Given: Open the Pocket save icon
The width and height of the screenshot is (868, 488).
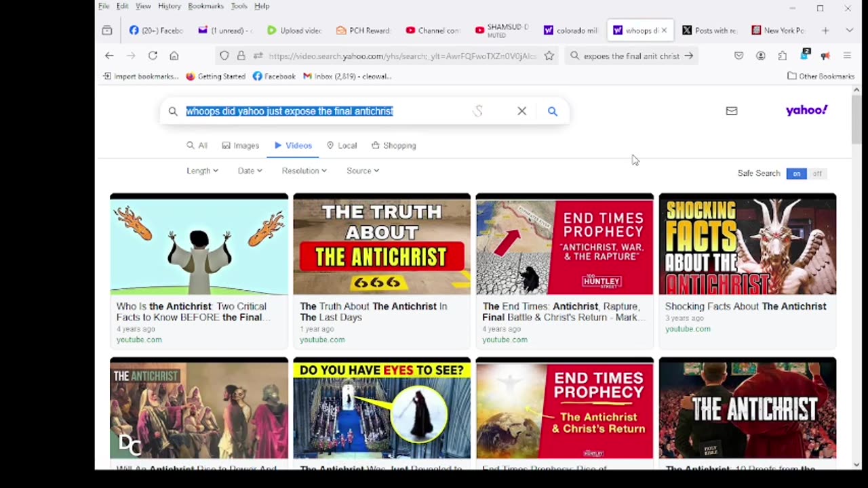Looking at the screenshot, I should pyautogui.click(x=738, y=56).
